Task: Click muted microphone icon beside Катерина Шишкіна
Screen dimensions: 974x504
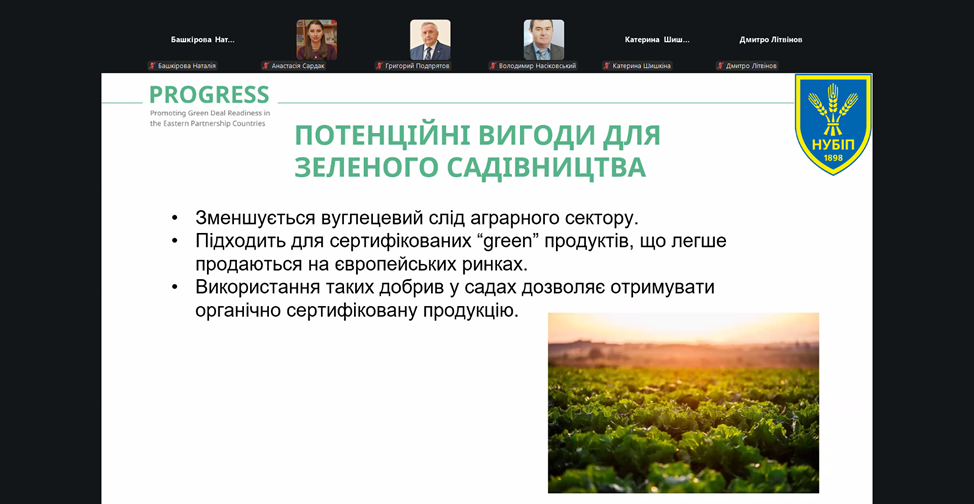Action: tap(607, 66)
